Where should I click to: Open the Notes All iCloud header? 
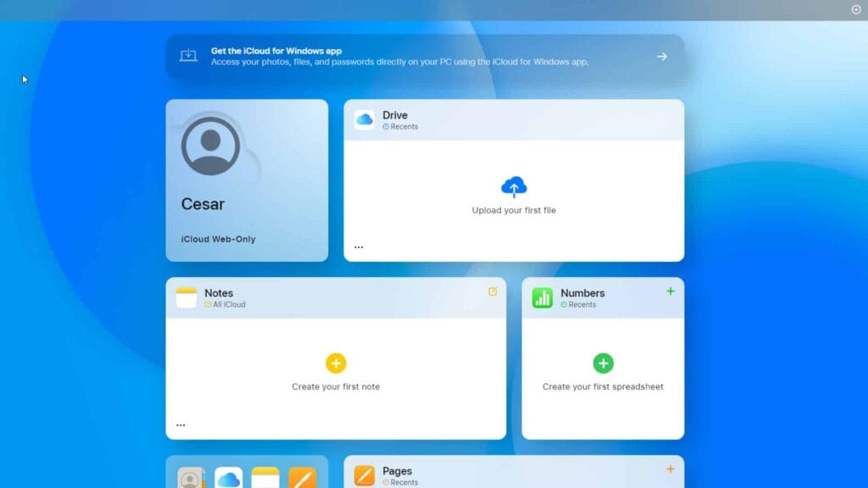pyautogui.click(x=225, y=304)
